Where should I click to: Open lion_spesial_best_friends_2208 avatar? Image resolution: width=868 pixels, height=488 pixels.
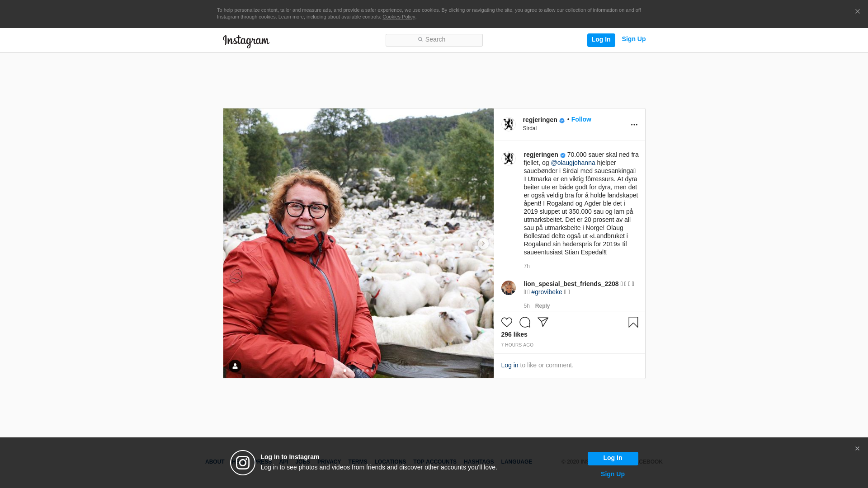pyautogui.click(x=508, y=288)
